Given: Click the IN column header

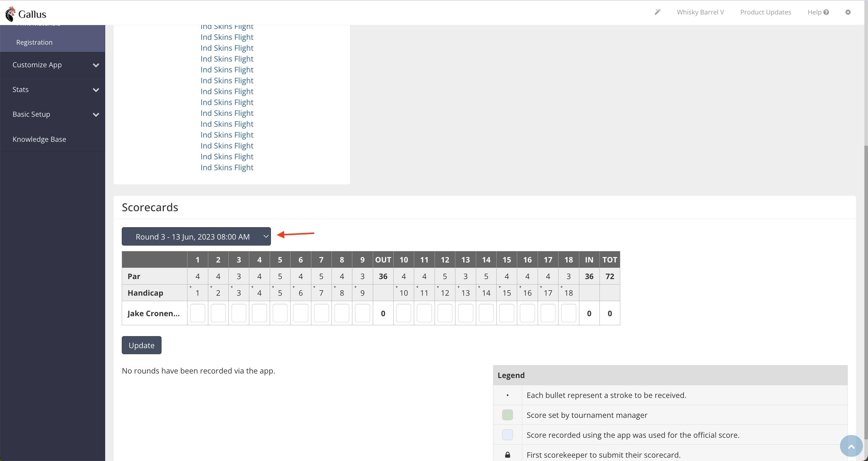Looking at the screenshot, I should tap(589, 260).
